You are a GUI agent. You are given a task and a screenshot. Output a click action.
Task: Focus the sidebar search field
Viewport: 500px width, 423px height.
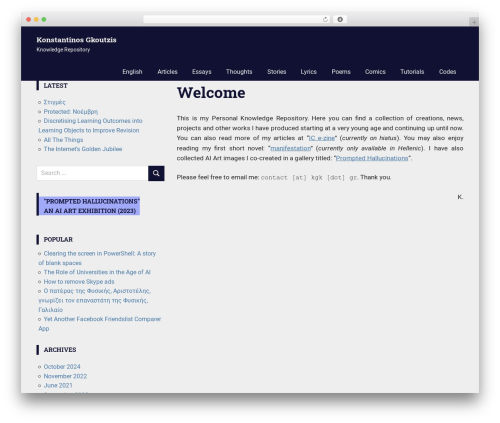[x=92, y=173]
